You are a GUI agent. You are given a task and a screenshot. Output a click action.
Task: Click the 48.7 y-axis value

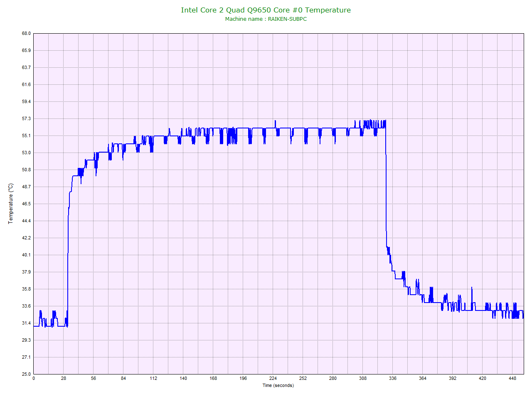pos(26,187)
